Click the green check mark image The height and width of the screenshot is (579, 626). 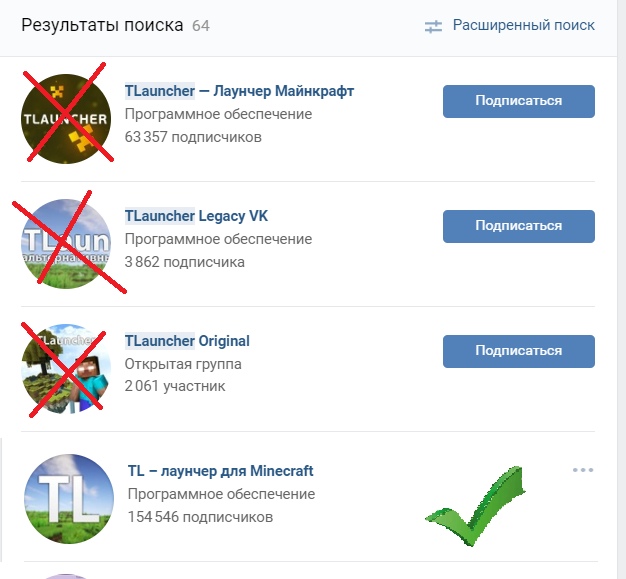click(x=475, y=506)
